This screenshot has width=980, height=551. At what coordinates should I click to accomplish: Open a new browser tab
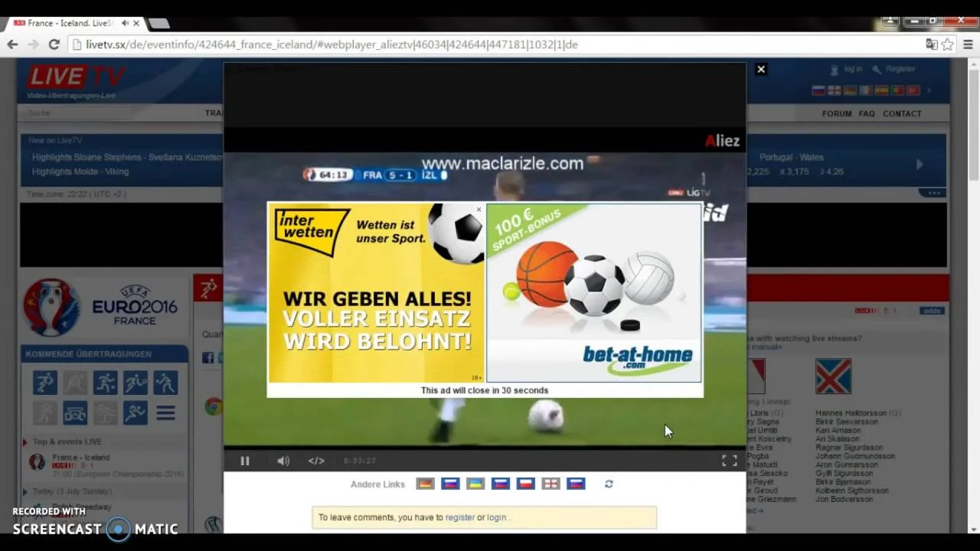(158, 23)
